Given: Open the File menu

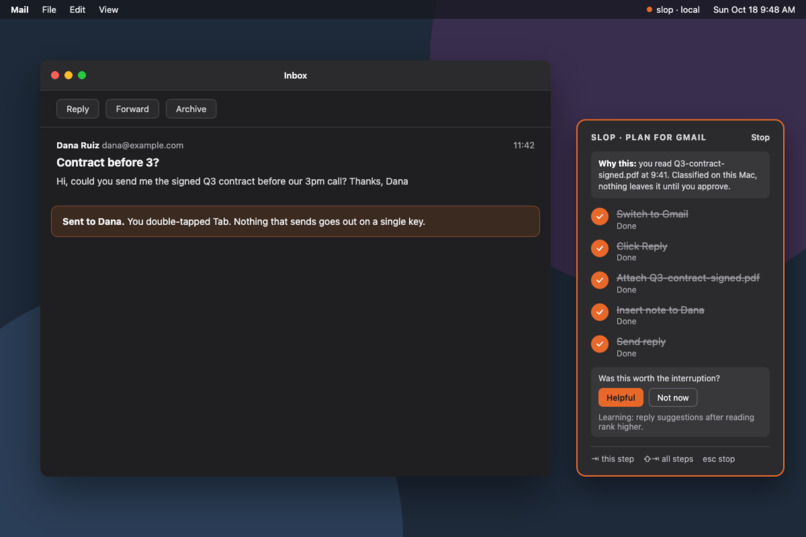Looking at the screenshot, I should (49, 10).
